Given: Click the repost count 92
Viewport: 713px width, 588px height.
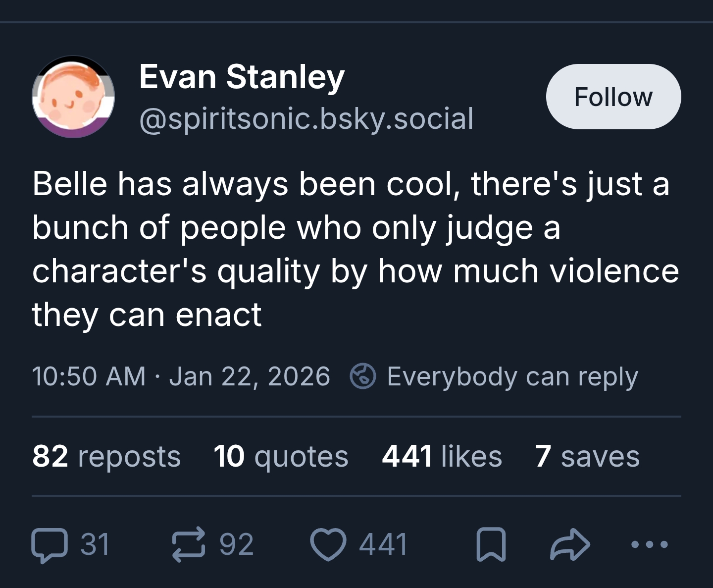Looking at the screenshot, I should (x=236, y=544).
